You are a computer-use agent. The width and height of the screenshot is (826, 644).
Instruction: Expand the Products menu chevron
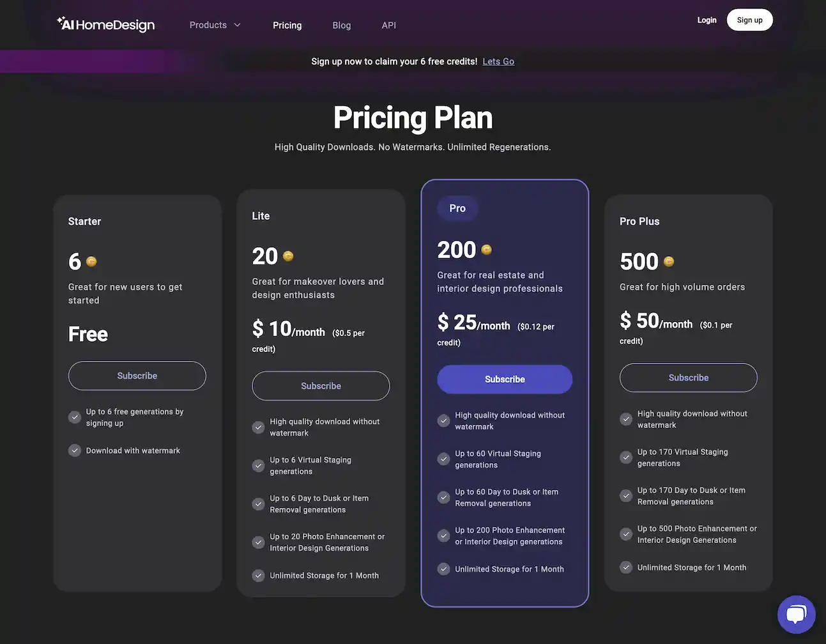click(237, 25)
